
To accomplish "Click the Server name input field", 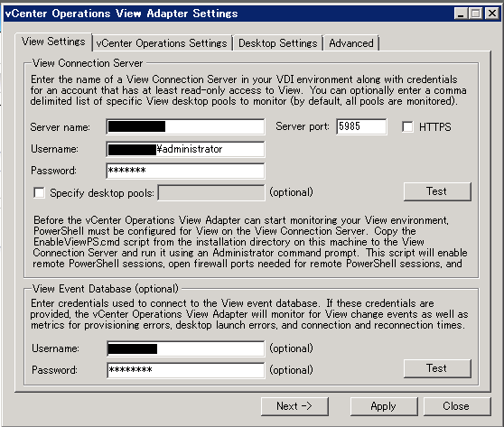I will tap(185, 126).
